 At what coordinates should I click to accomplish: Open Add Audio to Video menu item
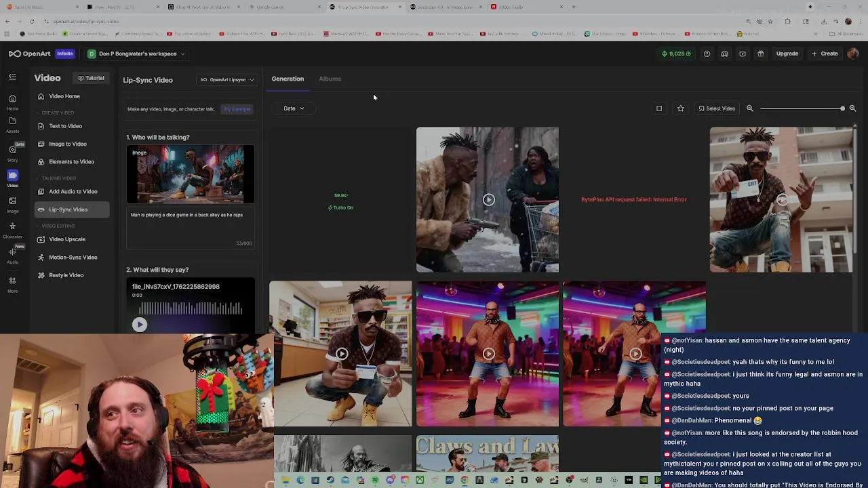coord(72,192)
